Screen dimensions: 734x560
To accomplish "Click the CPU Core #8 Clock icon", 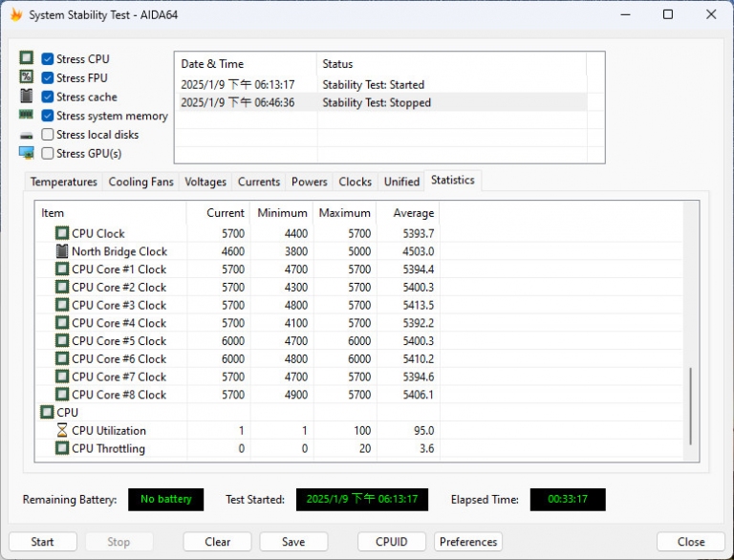I will tap(62, 395).
